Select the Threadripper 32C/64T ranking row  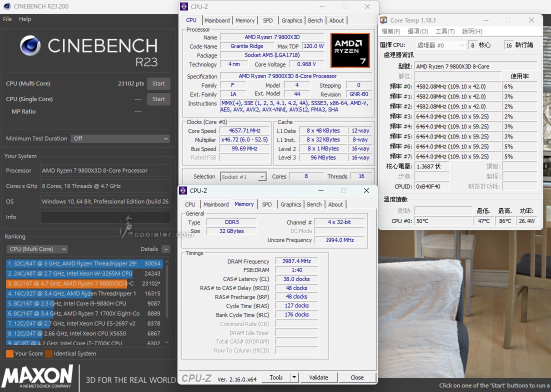click(84, 263)
